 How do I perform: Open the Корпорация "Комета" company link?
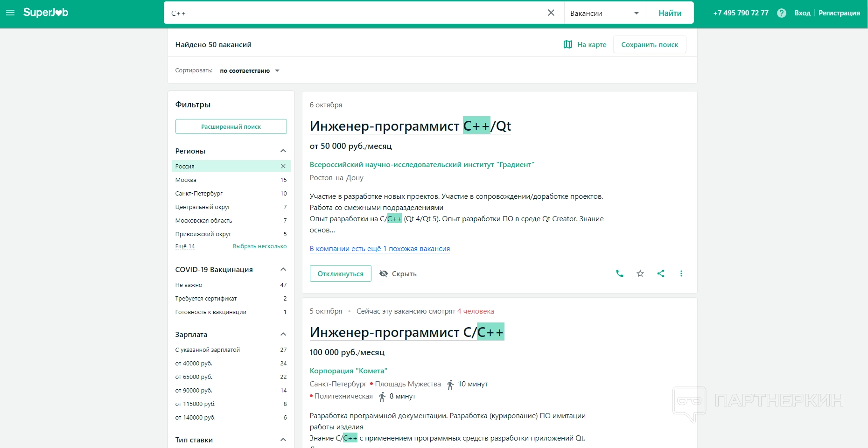[348, 371]
